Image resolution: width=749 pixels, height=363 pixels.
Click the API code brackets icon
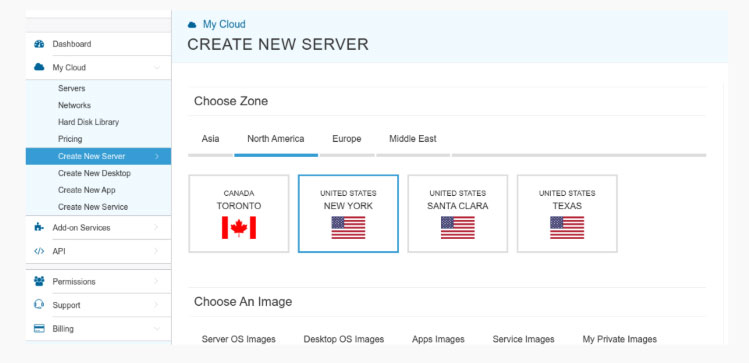(39, 251)
